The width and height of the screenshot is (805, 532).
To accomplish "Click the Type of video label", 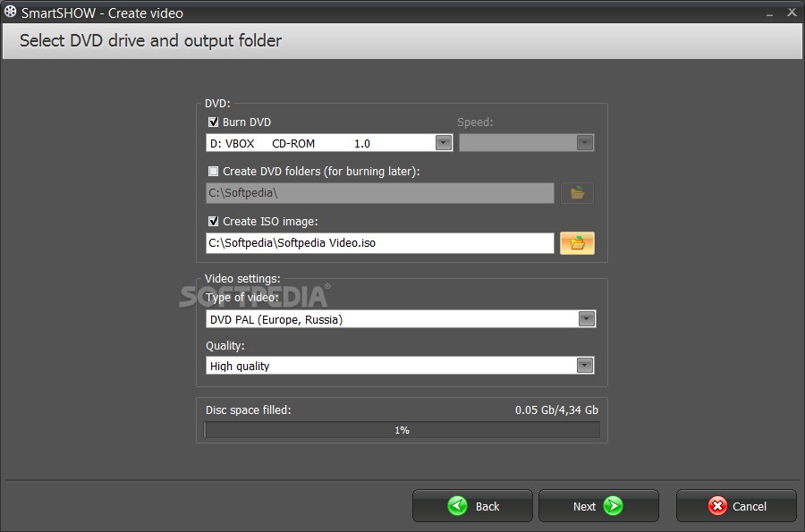I will point(242,298).
